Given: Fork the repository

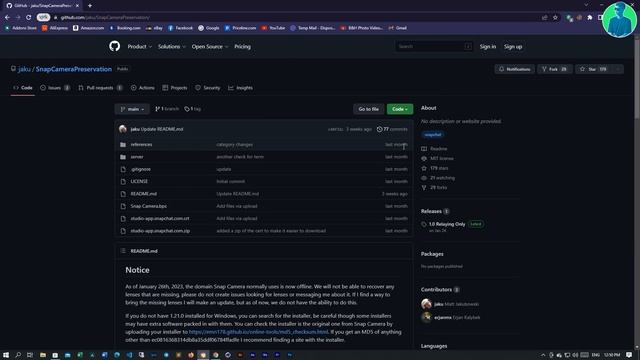Looking at the screenshot, I should click(x=554, y=69).
